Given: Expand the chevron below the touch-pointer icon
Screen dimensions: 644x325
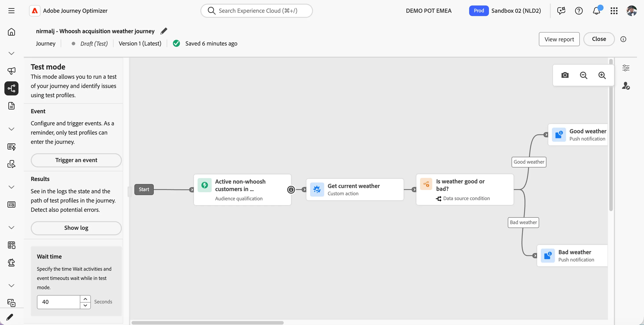Looking at the screenshot, I should (x=11, y=187).
